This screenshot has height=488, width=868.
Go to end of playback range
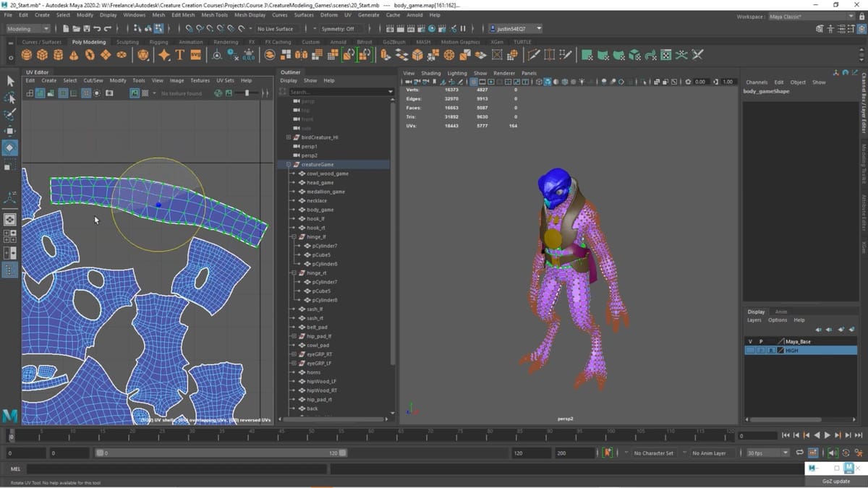coord(859,435)
